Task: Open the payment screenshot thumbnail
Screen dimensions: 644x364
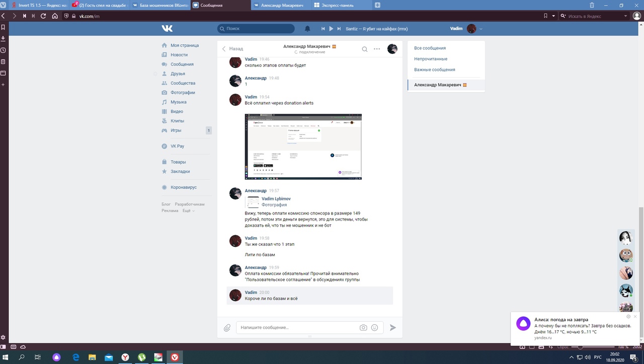Action: click(x=303, y=147)
